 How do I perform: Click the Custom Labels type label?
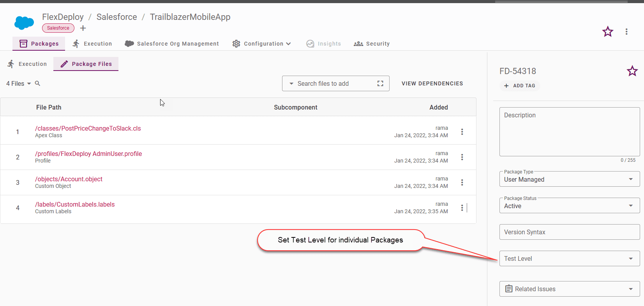pos(53,211)
